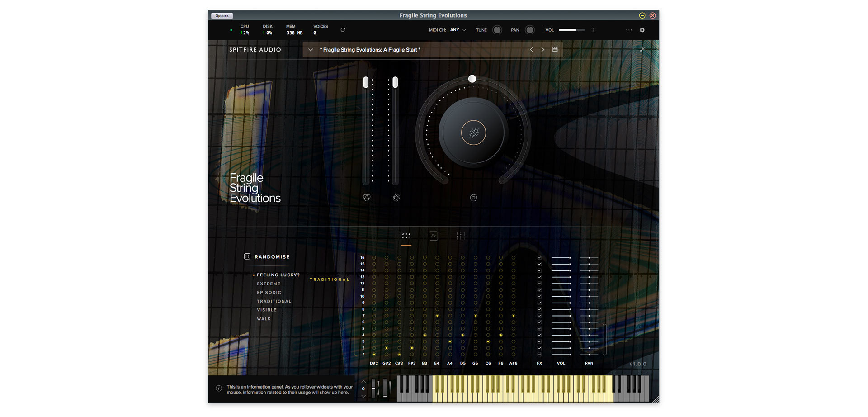This screenshot has width=868, height=417.
Task: Click the RANDOMISE label
Action: click(x=272, y=257)
